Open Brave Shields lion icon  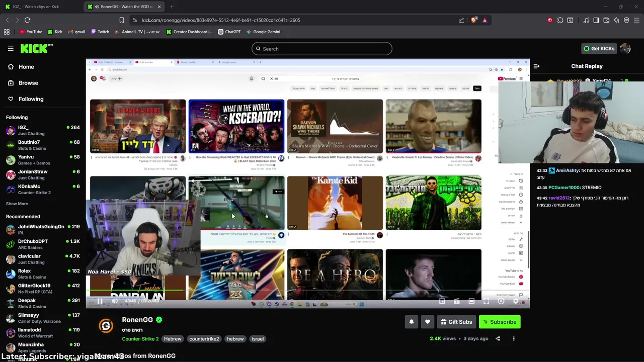pos(474,20)
